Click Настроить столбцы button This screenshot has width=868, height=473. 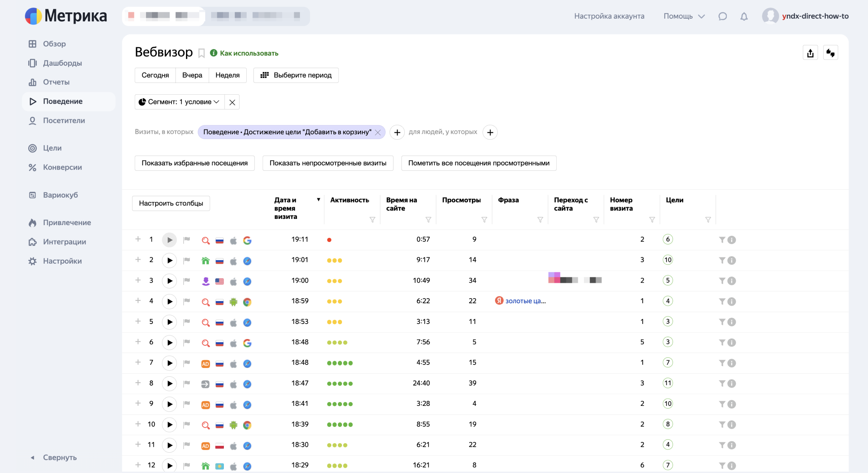[x=171, y=203]
